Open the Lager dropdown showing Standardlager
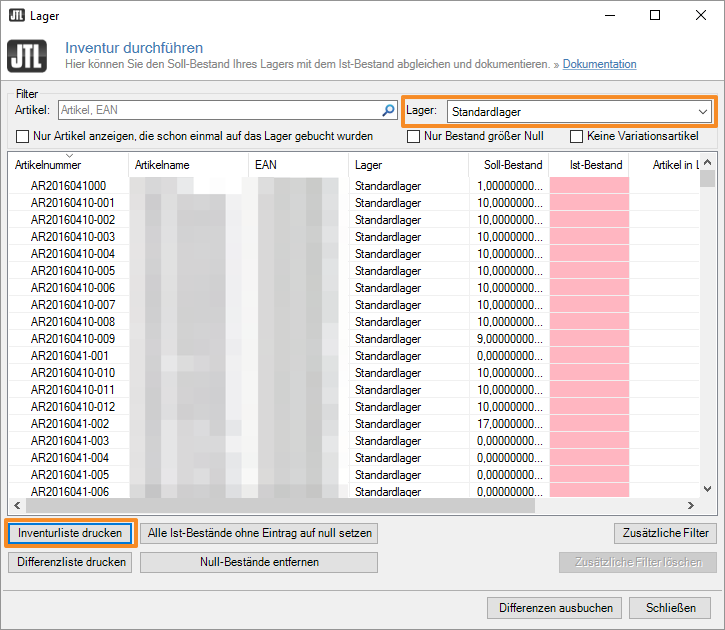725x630 pixels. [x=579, y=112]
